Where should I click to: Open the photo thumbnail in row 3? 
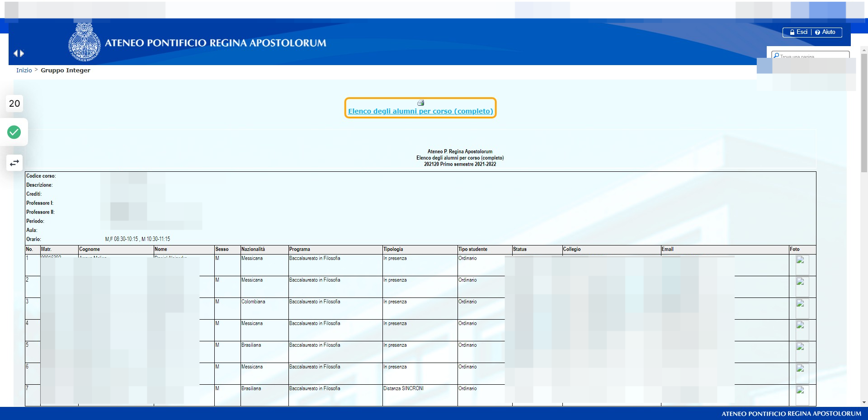802,308
